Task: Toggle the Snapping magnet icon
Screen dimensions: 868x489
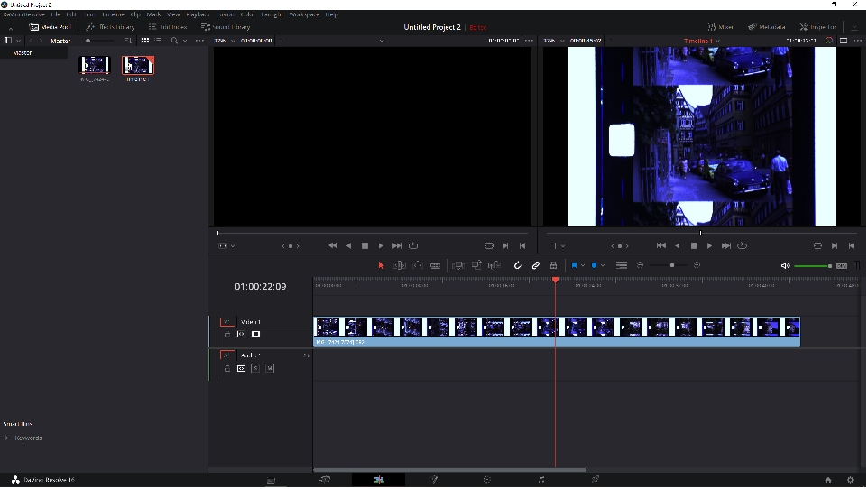Action: point(518,266)
